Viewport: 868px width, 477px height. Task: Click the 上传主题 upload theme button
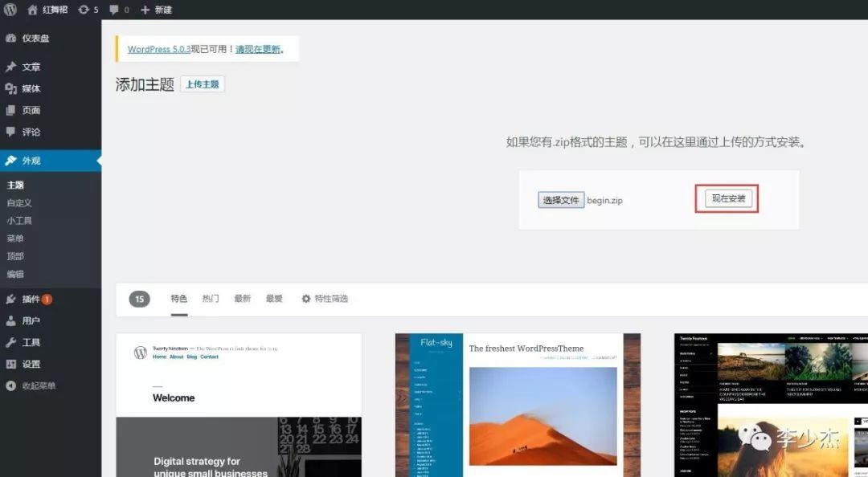[202, 84]
